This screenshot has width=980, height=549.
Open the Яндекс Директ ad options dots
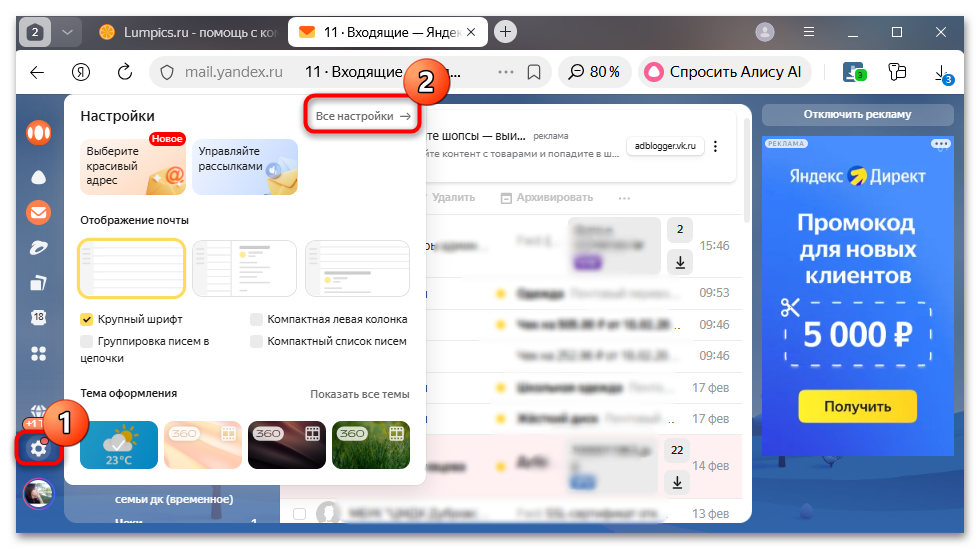point(941,144)
